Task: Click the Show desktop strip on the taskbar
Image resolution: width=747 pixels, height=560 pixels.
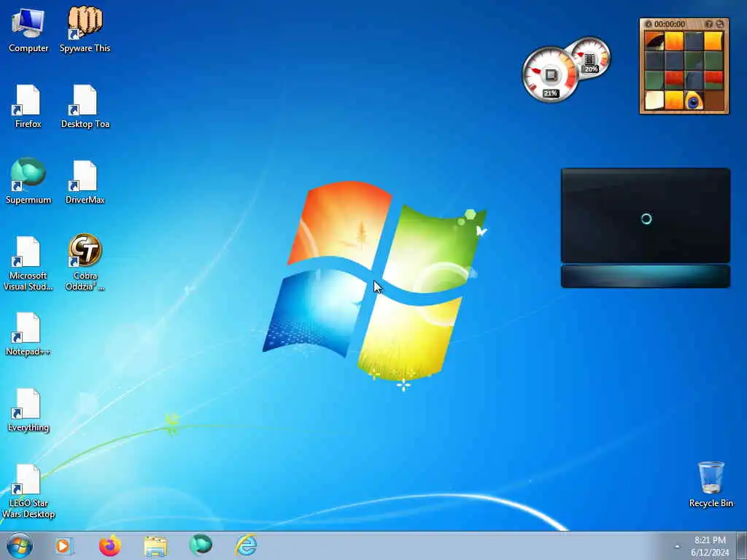Action: coord(742,545)
